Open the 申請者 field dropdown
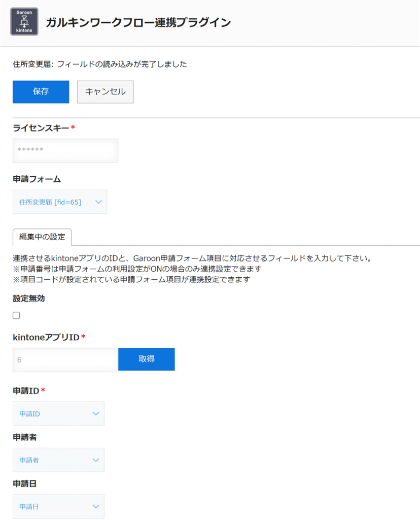The height and width of the screenshot is (520, 420). click(x=58, y=460)
